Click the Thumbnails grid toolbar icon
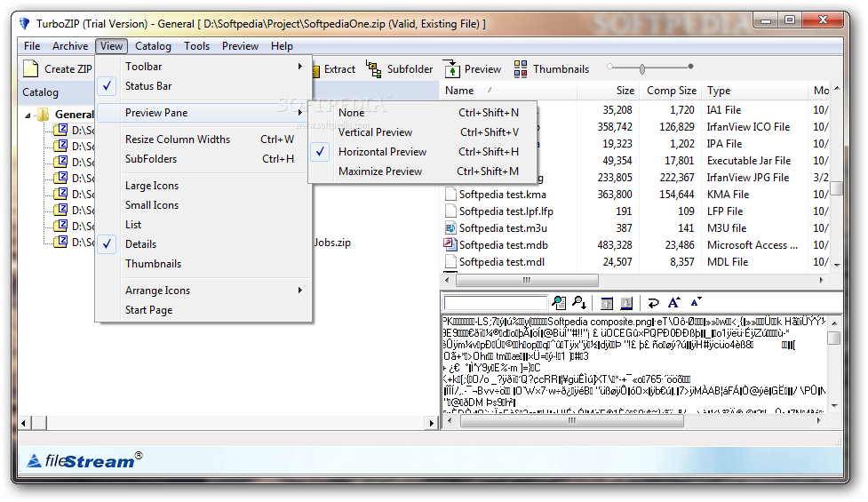The width and height of the screenshot is (868, 502). [x=521, y=69]
